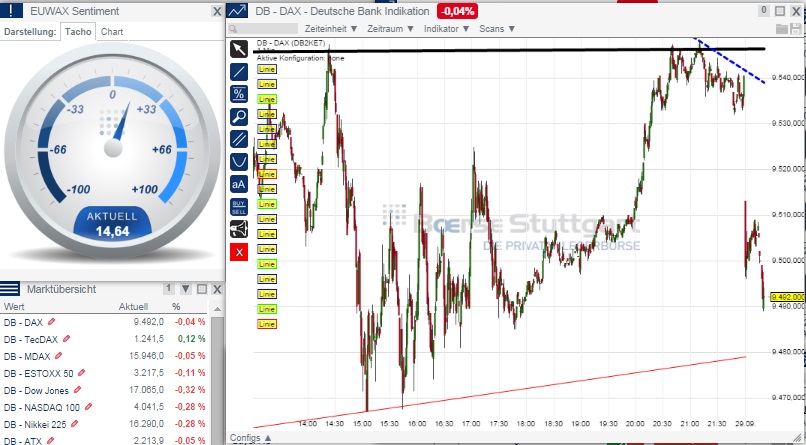Image resolution: width=806 pixels, height=445 pixels.
Task: Activate the magnifier zoom tool
Action: pos(239,117)
